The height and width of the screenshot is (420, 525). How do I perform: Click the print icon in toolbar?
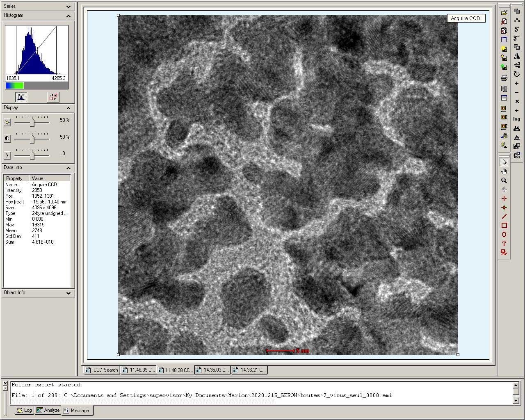[504, 78]
